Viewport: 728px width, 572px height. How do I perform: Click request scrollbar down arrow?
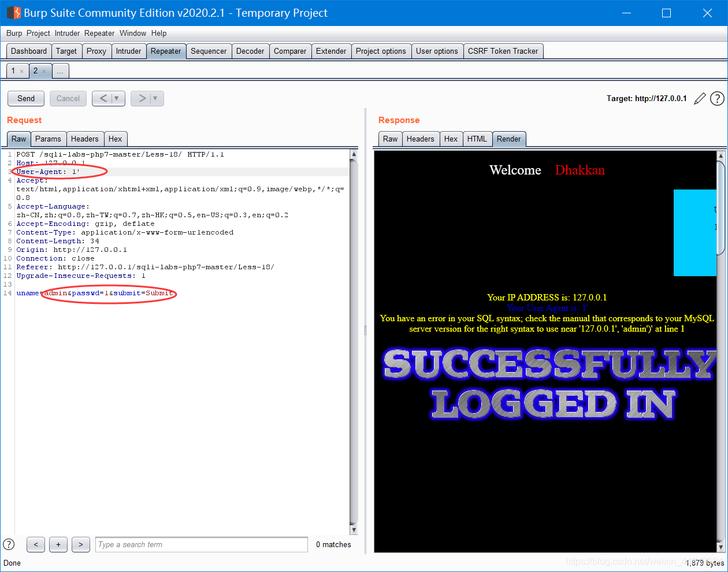click(354, 530)
